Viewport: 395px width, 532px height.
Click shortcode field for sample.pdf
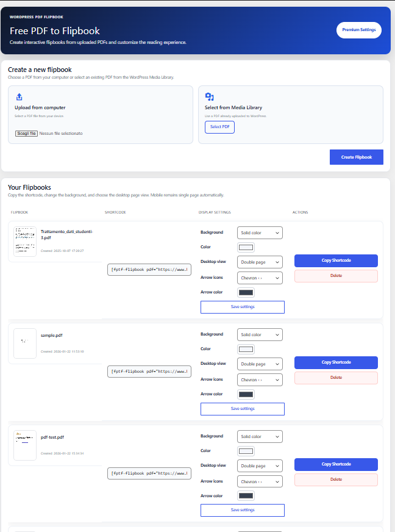coord(149,372)
